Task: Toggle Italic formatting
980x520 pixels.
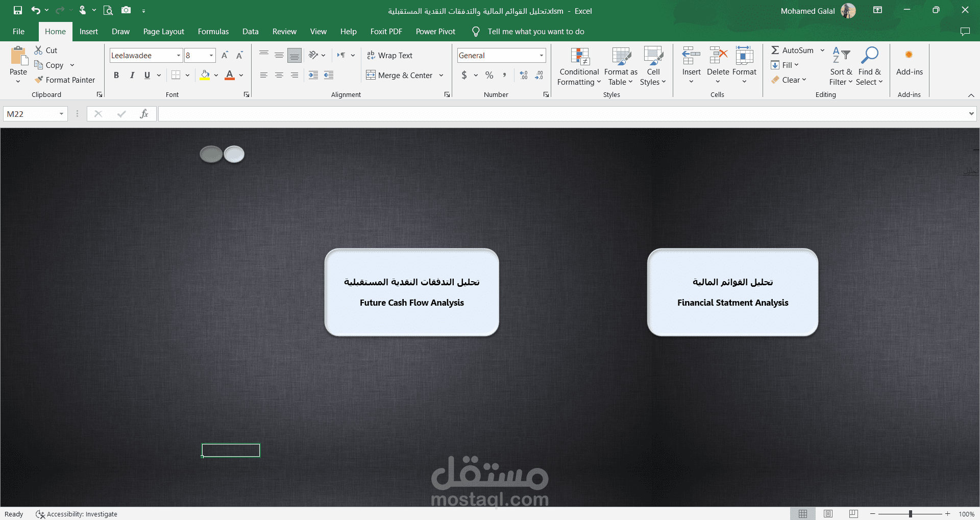Action: pos(132,75)
